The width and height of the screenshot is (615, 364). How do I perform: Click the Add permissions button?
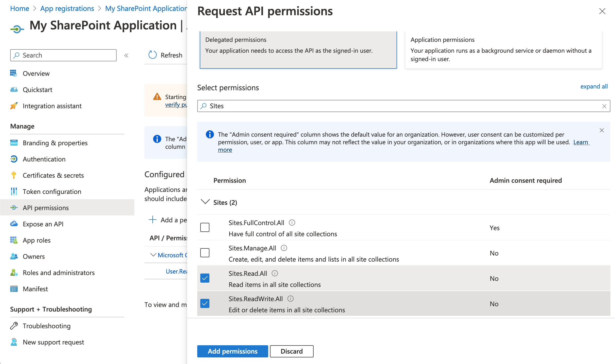pos(232,351)
